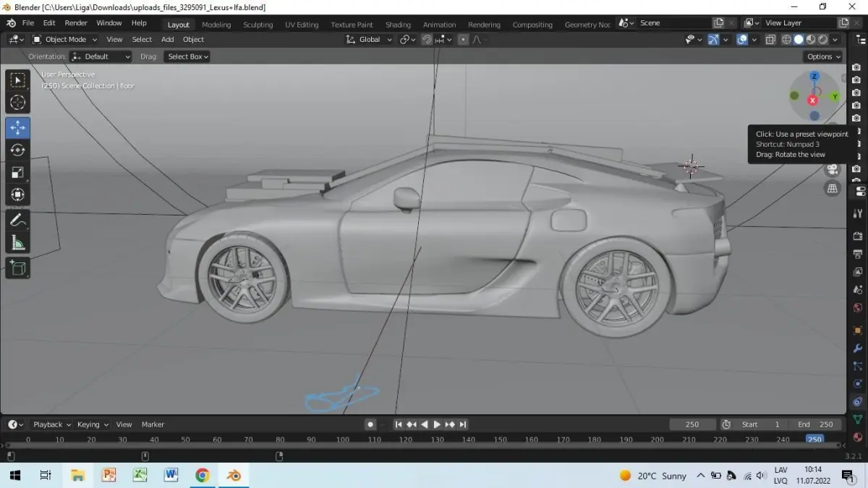Image resolution: width=868 pixels, height=488 pixels.
Task: Click the blue Z axis gizmo ball
Action: (x=814, y=77)
